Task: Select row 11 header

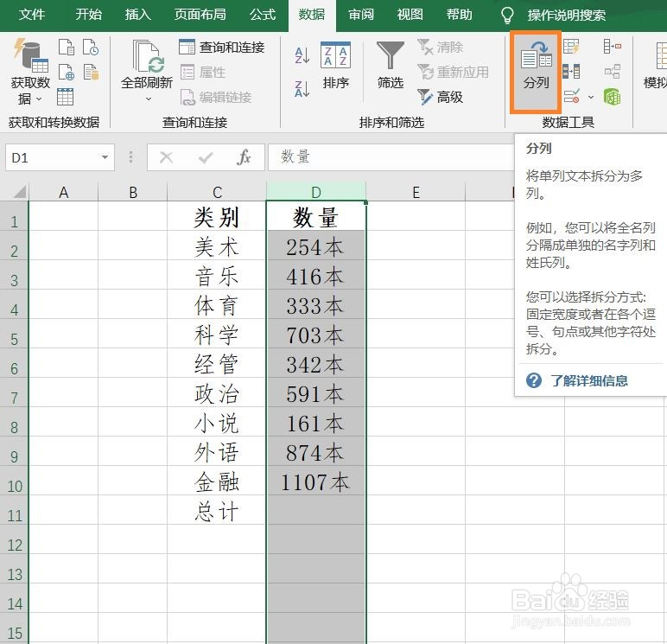Action: (x=14, y=509)
